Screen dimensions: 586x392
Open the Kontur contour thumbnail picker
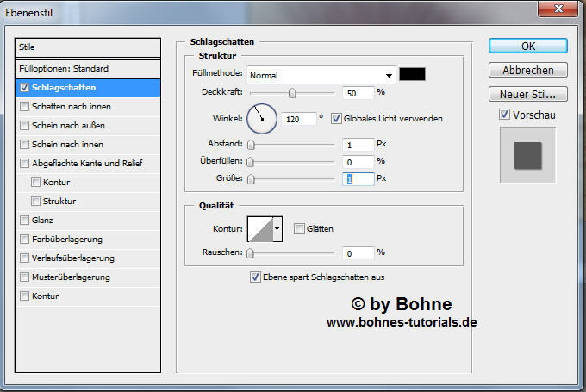(259, 228)
